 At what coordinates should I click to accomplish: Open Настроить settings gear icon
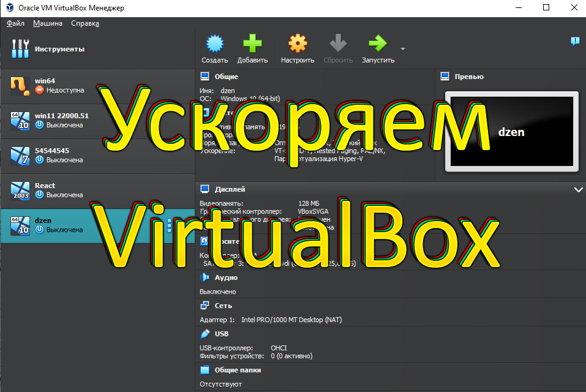click(298, 43)
